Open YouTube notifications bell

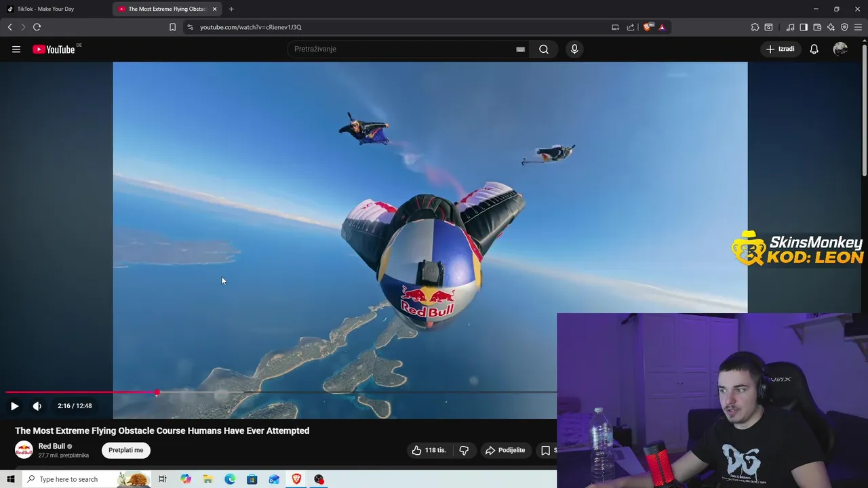814,49
